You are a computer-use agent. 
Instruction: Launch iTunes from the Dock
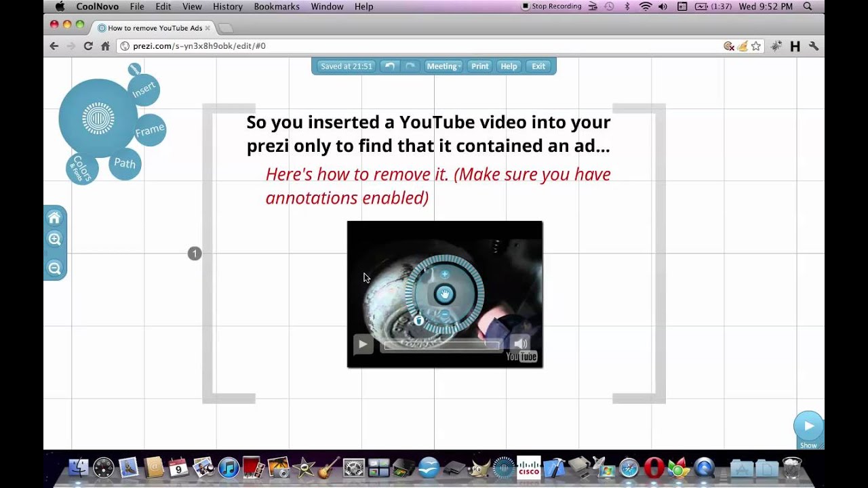click(x=229, y=468)
